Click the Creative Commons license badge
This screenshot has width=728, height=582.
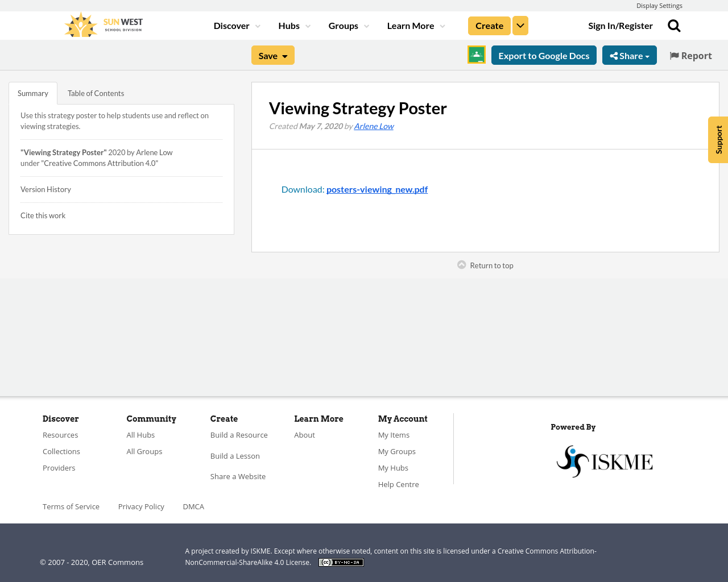[341, 562]
